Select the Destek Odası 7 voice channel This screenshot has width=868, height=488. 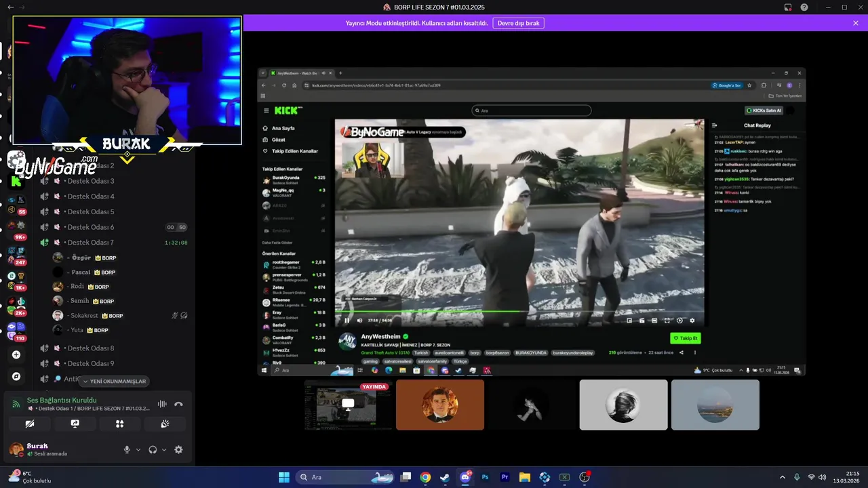(x=113, y=243)
